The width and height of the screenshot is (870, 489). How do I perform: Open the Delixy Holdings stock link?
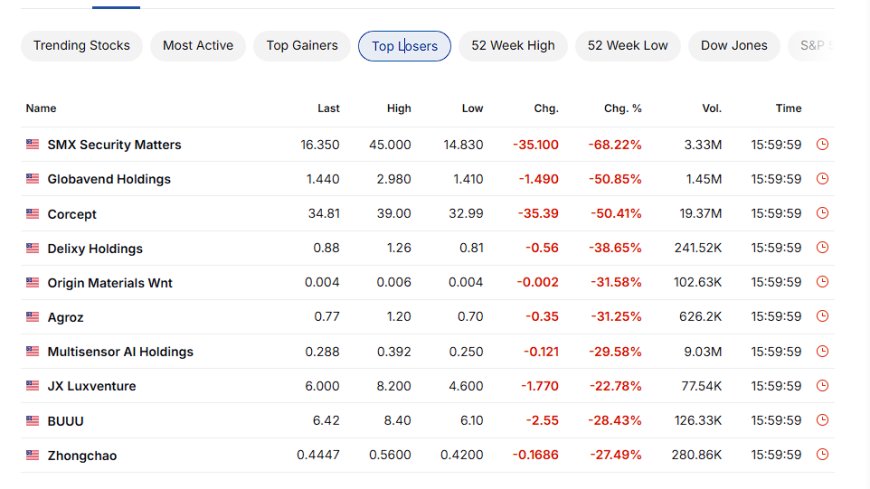95,249
